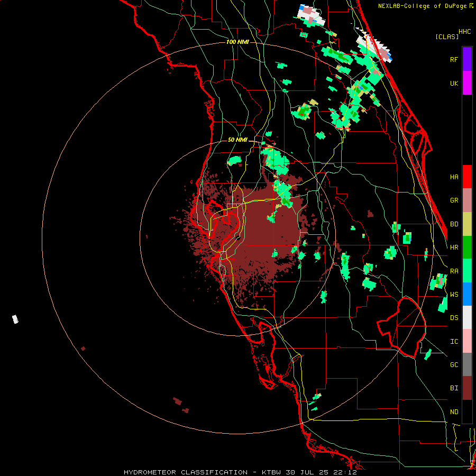476x476 pixels.
Task: Pick the RA bright green legend swatch
Action: pyautogui.click(x=467, y=271)
